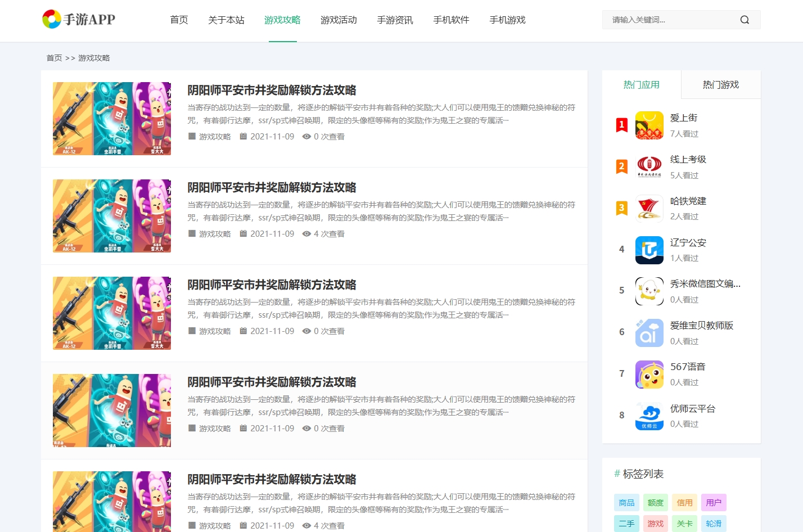Open 手游资讯 in the navigation bar
This screenshot has height=532, width=803.
coord(395,20)
